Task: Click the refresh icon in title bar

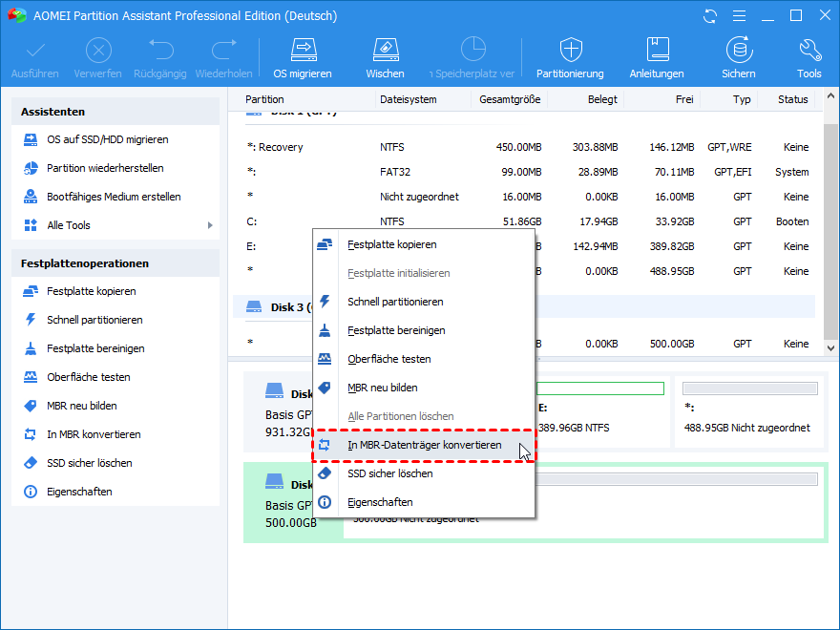Action: click(x=709, y=16)
